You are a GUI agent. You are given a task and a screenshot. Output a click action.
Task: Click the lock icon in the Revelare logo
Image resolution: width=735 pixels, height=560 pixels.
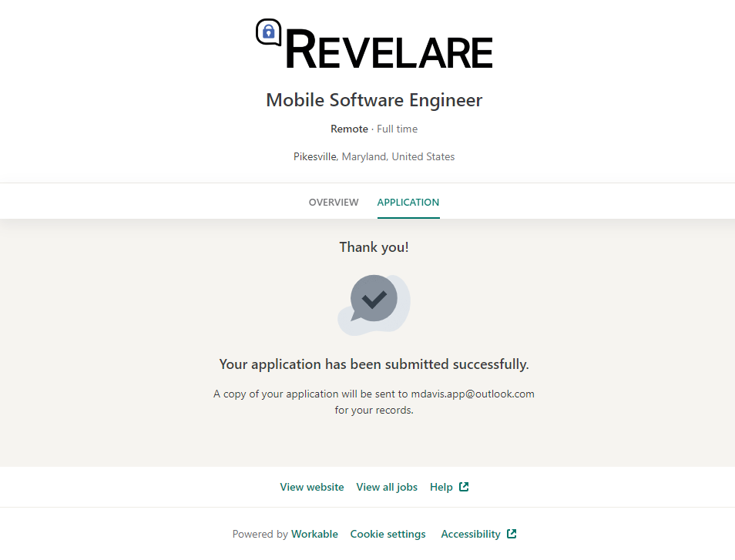[x=268, y=32]
